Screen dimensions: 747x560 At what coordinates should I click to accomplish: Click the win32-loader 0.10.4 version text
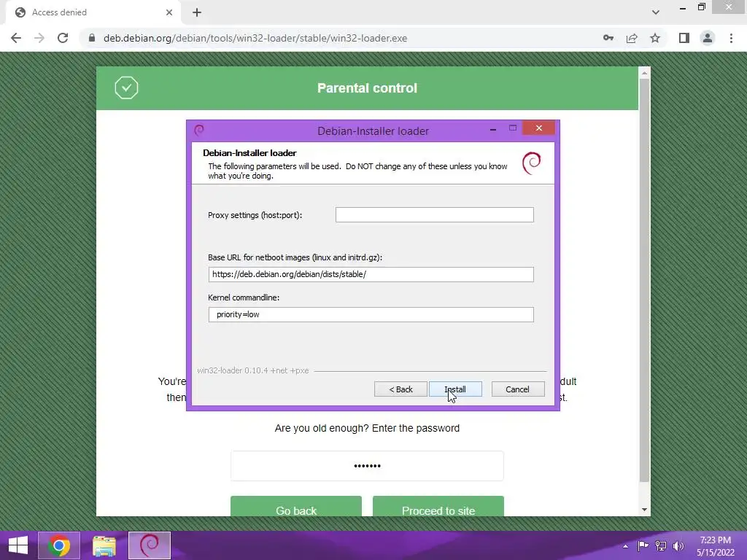pos(253,370)
